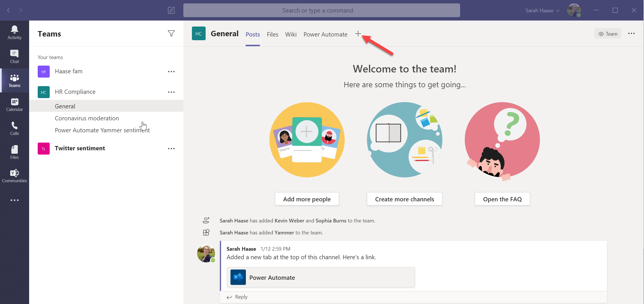This screenshot has width=644, height=304.
Task: Open more options for HR Compliance team
Action: 171,92
